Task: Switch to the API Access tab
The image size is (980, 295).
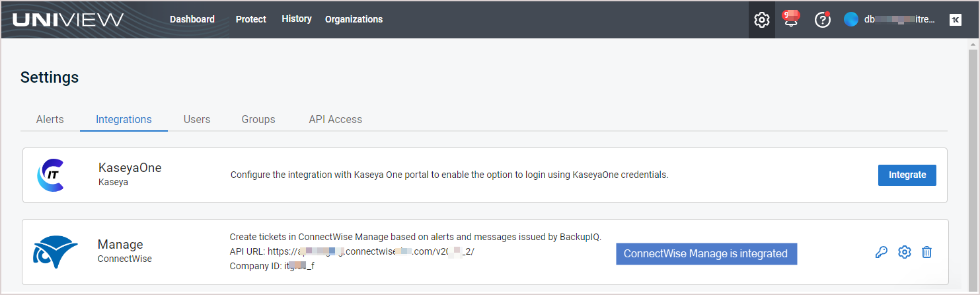Action: click(336, 120)
